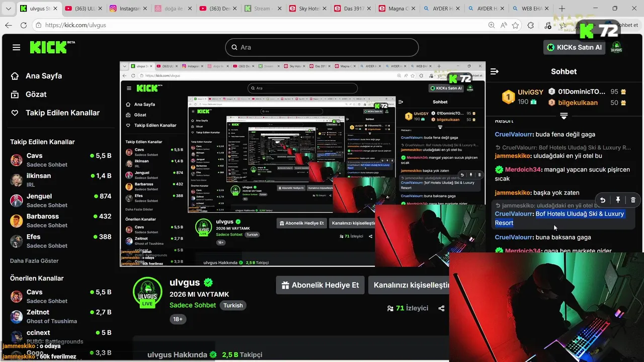The height and width of the screenshot is (362, 644).
Task: Click the ulvgus Hakkında heading
Action: [177, 355]
